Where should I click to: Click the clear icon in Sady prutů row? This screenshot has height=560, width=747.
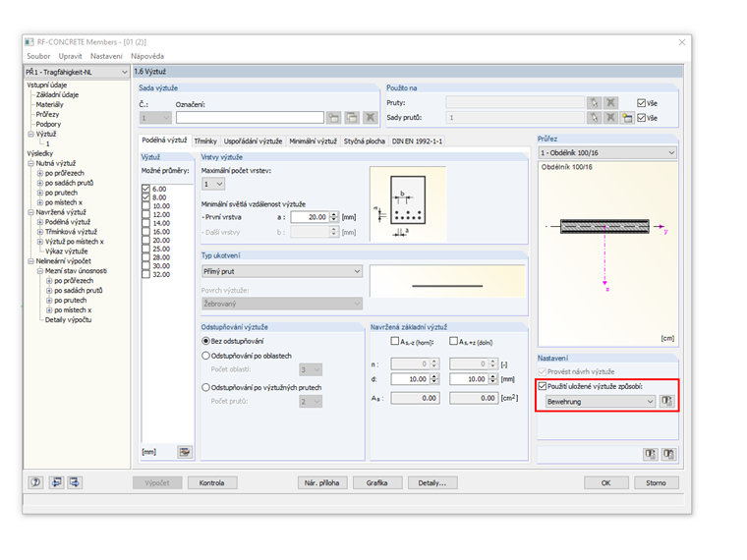pyautogui.click(x=610, y=118)
